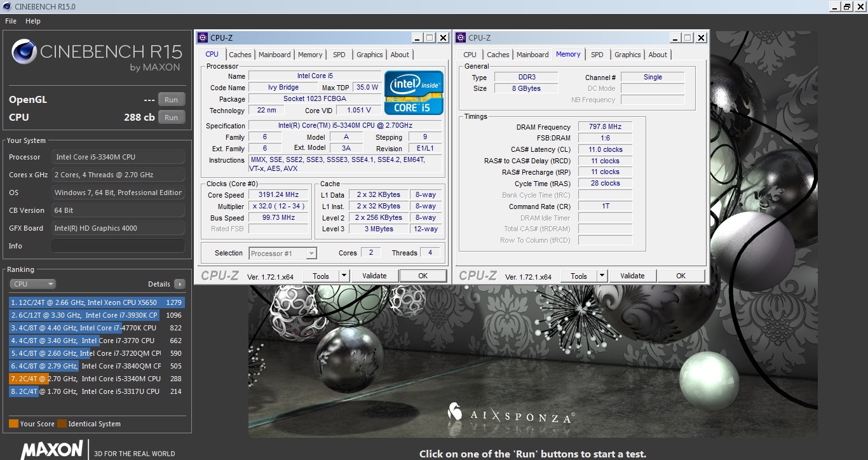Open the Help menu in Cinebench
The height and width of the screenshot is (460, 868).
[33, 21]
